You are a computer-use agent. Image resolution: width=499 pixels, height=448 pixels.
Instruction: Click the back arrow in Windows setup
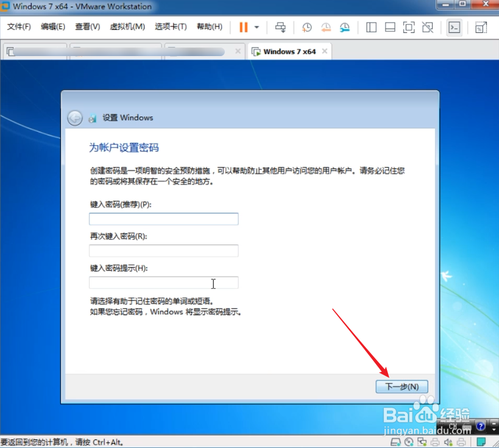(74, 118)
